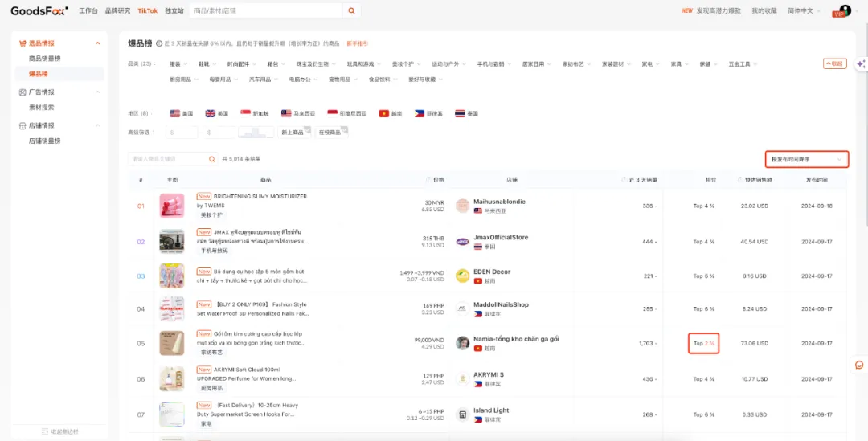Click the Maihusnablondie store avatar
This screenshot has width=868, height=441.
click(x=462, y=206)
